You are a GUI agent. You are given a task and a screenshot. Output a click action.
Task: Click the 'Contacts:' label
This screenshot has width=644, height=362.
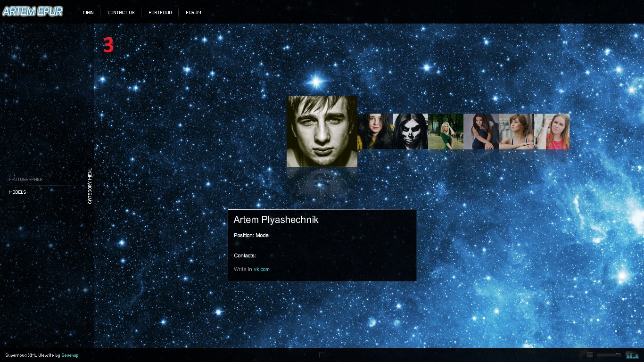[245, 256]
